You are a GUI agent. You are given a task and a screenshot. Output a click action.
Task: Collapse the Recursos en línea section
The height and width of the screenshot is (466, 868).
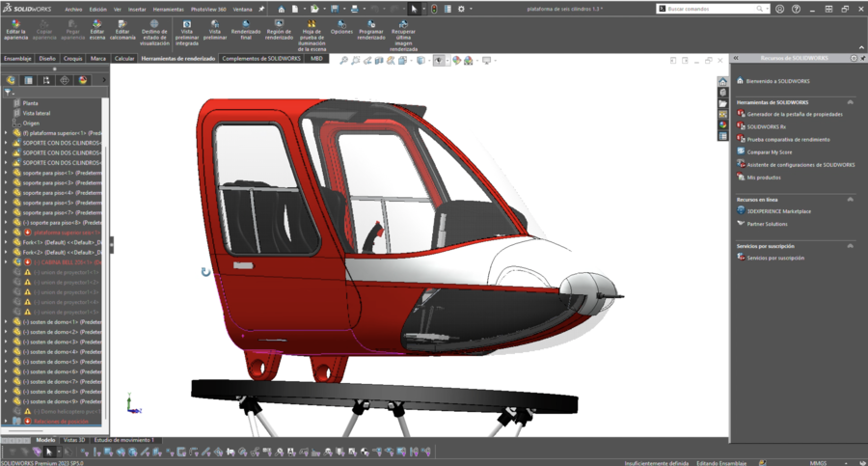[x=850, y=199]
